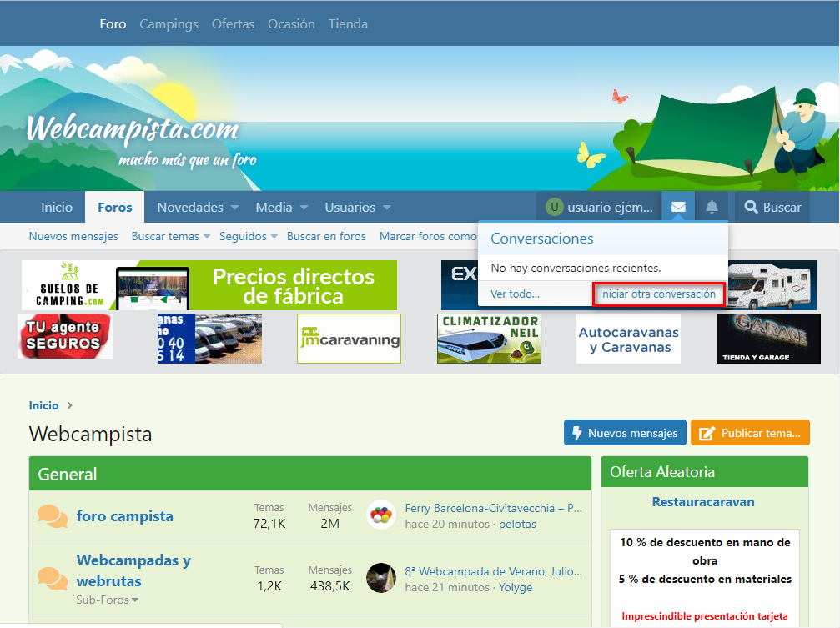Open the Restauracaravan offer link
The height and width of the screenshot is (628, 840).
[703, 502]
